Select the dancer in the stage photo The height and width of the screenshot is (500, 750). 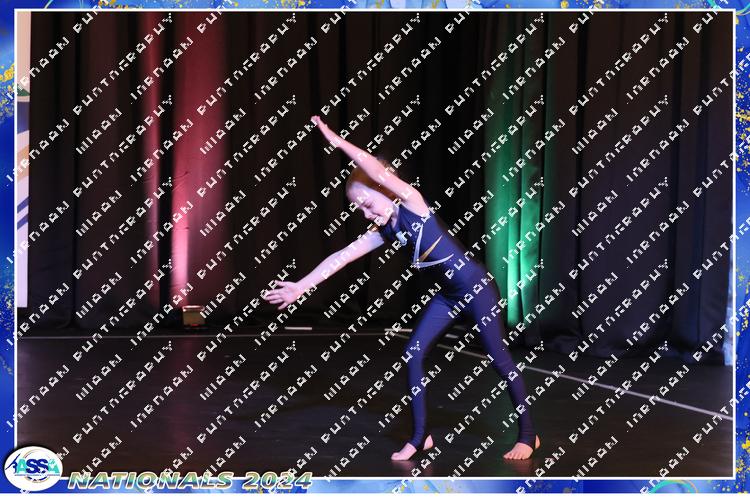402,288
